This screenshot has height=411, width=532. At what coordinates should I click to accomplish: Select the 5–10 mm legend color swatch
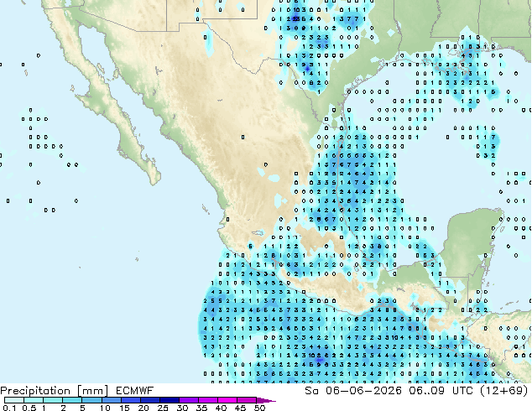91,400
